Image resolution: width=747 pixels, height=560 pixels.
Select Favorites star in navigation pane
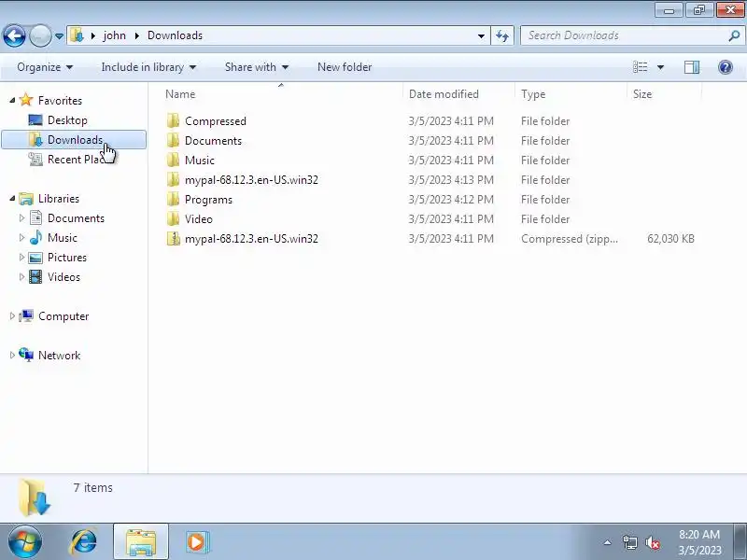tap(26, 100)
